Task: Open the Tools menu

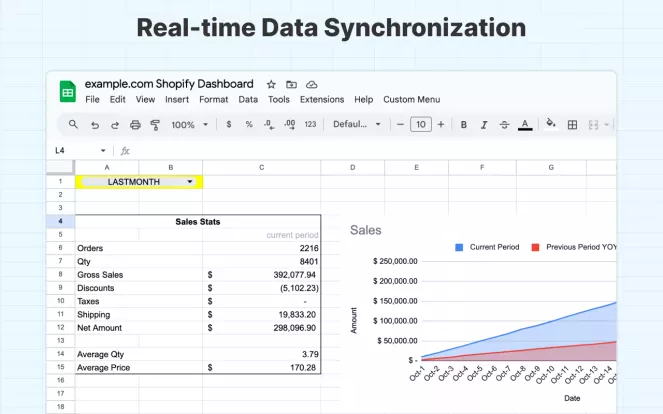Action: pos(279,99)
